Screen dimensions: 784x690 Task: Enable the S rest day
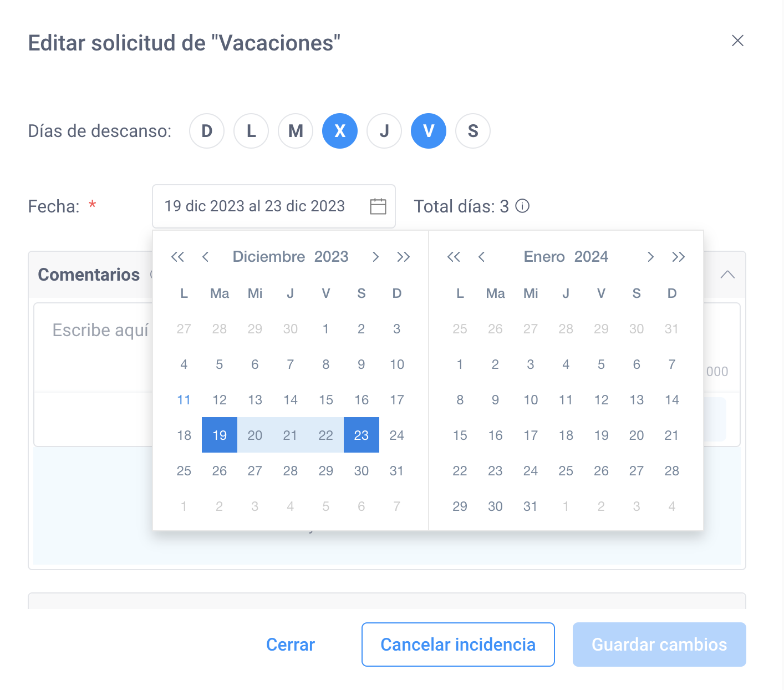click(473, 131)
